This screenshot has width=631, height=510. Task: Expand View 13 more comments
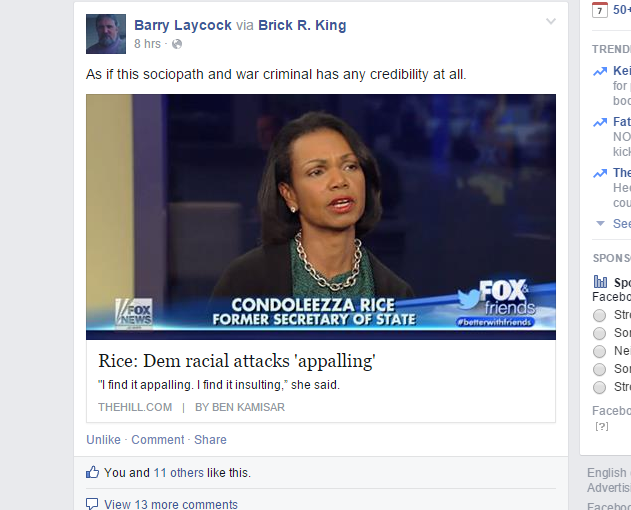click(x=171, y=504)
